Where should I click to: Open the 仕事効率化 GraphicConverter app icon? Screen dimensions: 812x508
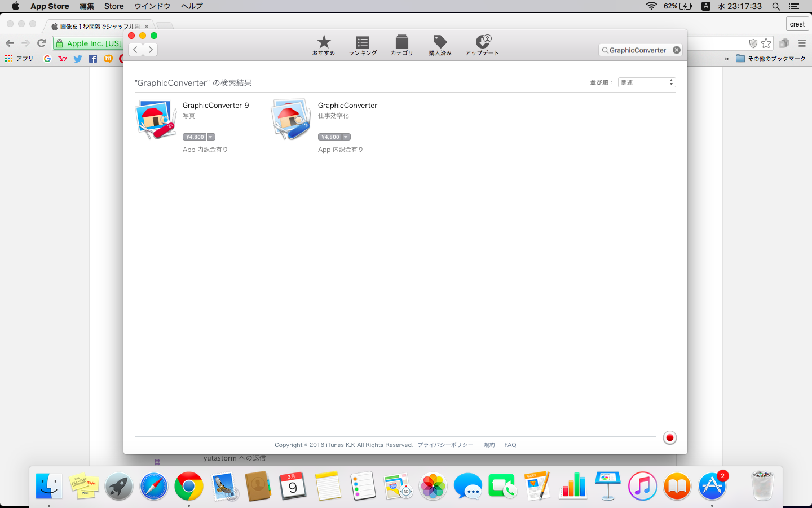(x=291, y=119)
